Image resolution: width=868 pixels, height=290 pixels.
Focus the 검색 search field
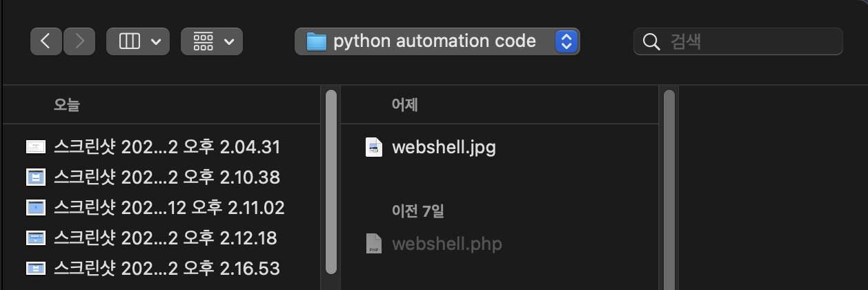coord(738,41)
